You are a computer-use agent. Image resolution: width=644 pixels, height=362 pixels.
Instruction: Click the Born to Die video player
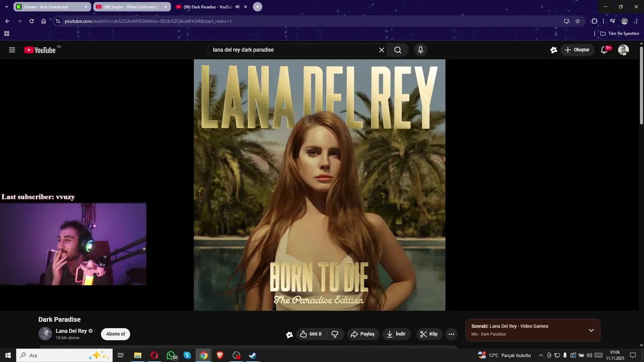coord(319,185)
